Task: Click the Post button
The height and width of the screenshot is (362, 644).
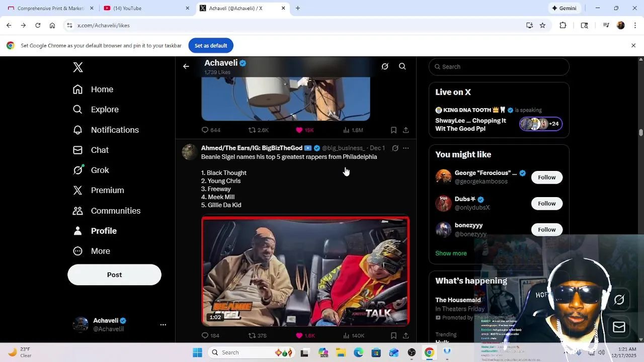Action: (114, 275)
